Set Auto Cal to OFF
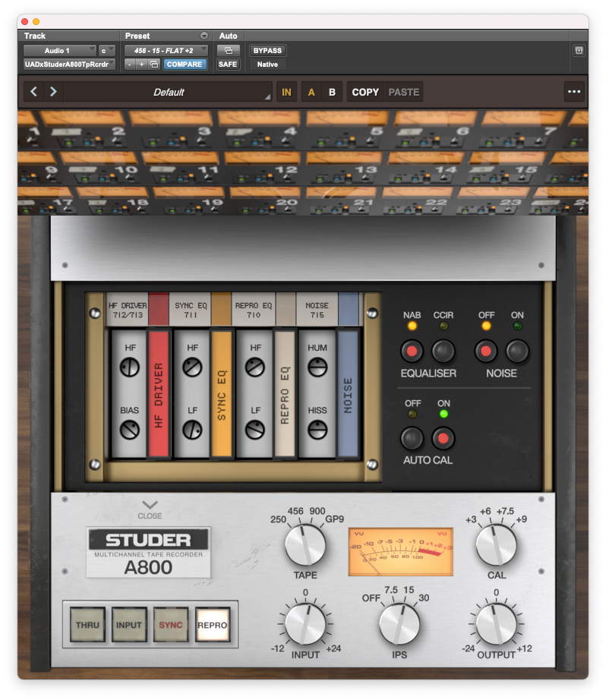 tap(412, 438)
